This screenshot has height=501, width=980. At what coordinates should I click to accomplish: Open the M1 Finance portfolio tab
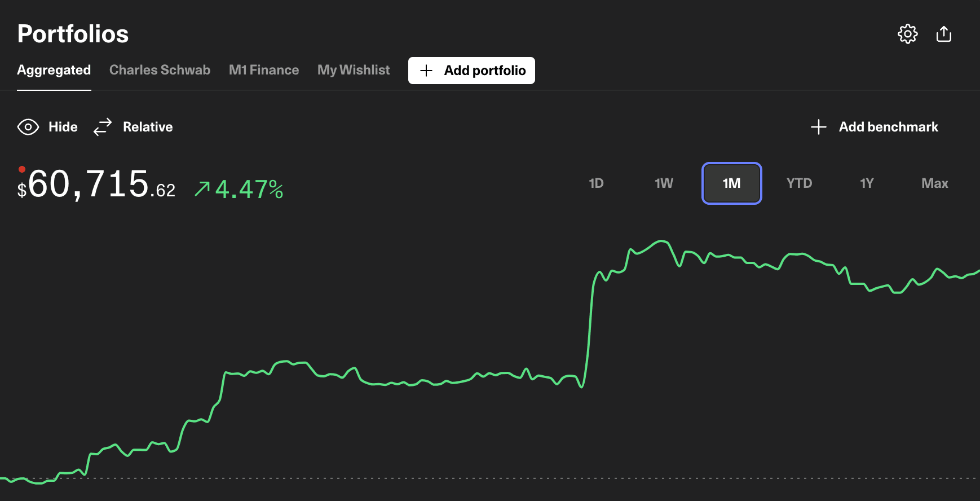click(x=264, y=70)
